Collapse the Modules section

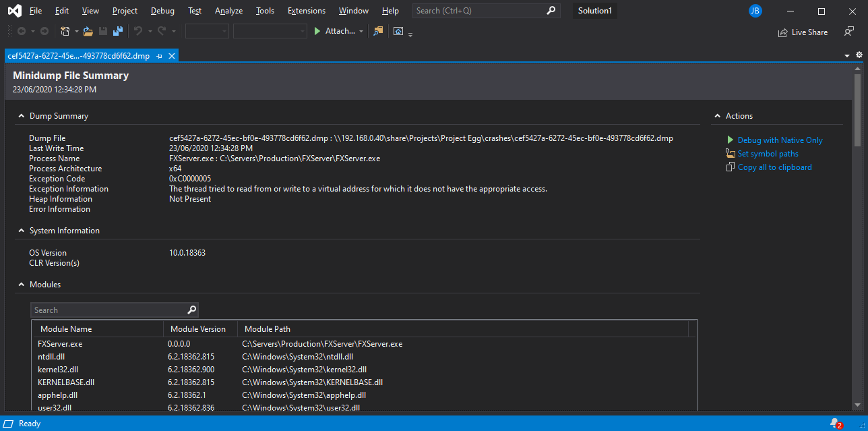point(21,285)
